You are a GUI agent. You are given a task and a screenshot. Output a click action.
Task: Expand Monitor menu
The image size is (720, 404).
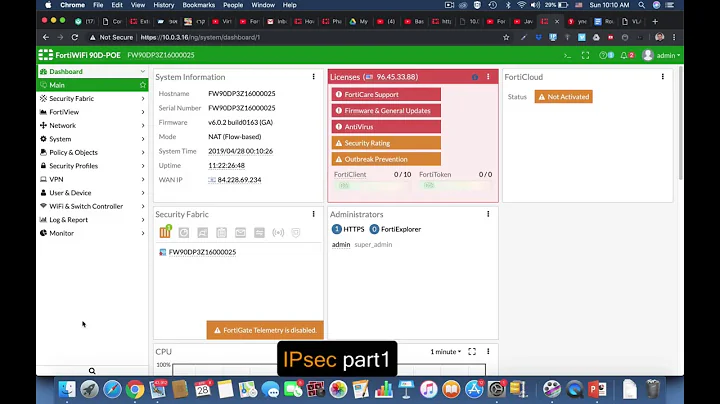click(x=92, y=233)
